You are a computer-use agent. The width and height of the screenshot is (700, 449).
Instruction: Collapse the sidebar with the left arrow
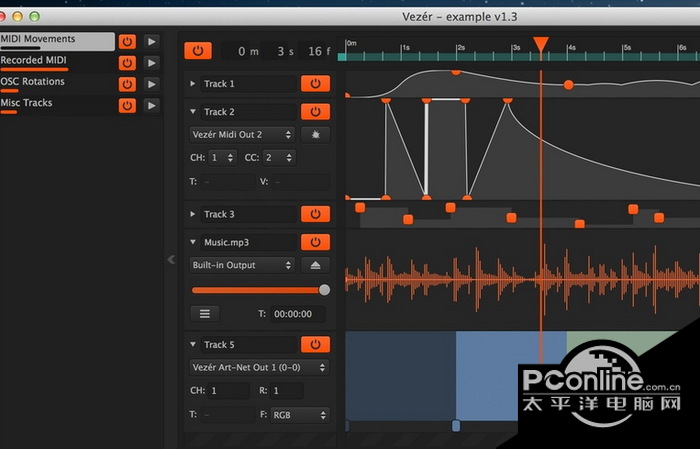click(171, 259)
